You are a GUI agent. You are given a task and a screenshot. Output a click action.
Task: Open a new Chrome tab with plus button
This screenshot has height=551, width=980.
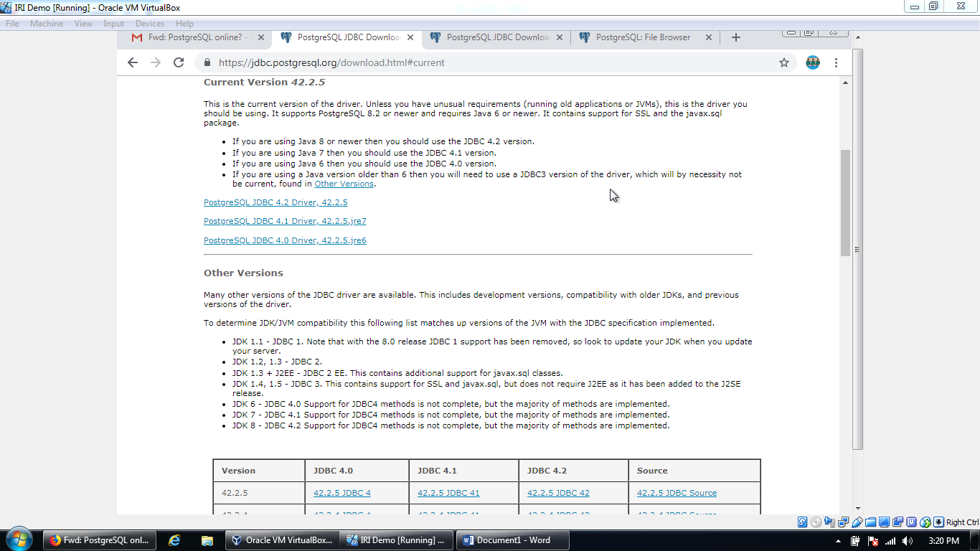(735, 37)
